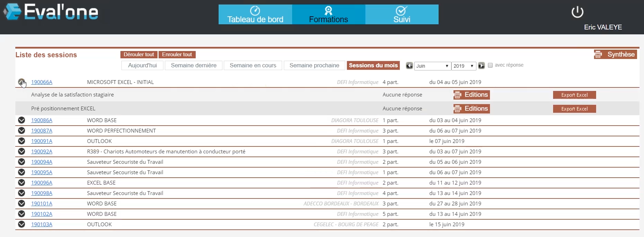Open the year dropdown showing 2019
This screenshot has height=237, width=644.
[x=463, y=66]
